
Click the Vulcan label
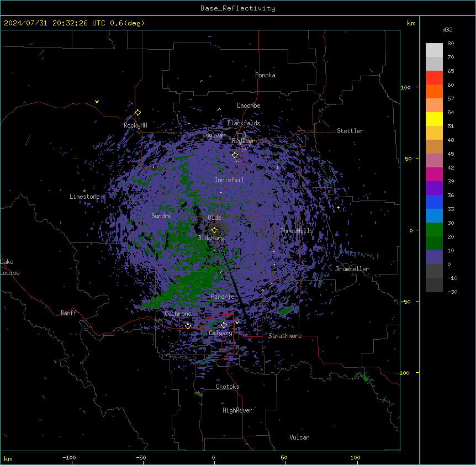[x=300, y=437]
